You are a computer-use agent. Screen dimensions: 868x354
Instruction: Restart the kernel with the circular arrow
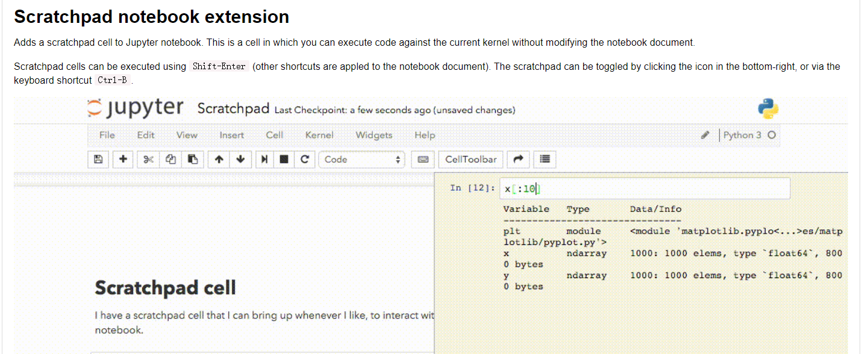click(x=305, y=160)
